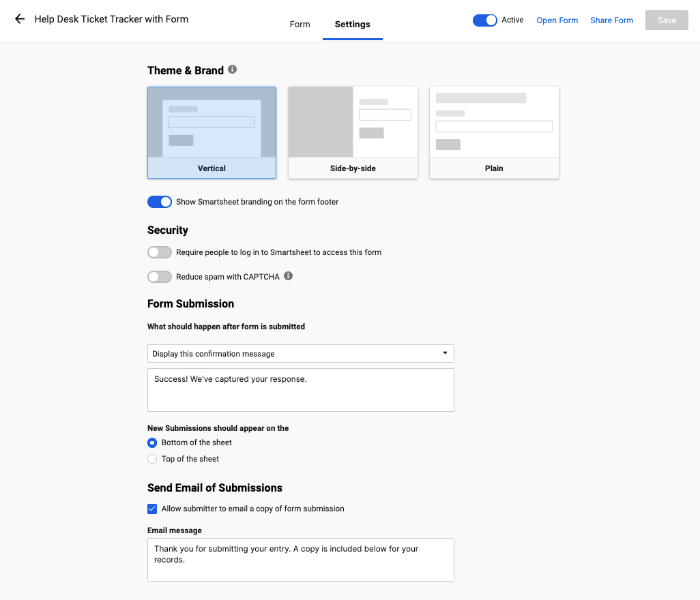
Task: Open the confirmation message action dropdown
Action: coord(300,354)
